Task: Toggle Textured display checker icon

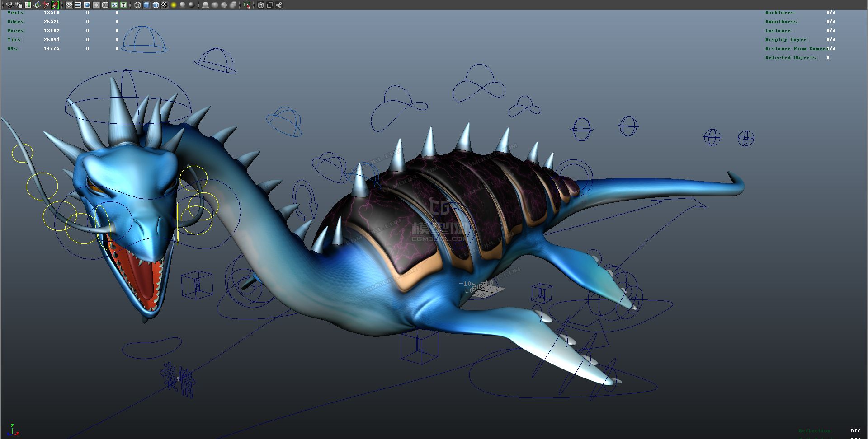Action: tap(165, 5)
